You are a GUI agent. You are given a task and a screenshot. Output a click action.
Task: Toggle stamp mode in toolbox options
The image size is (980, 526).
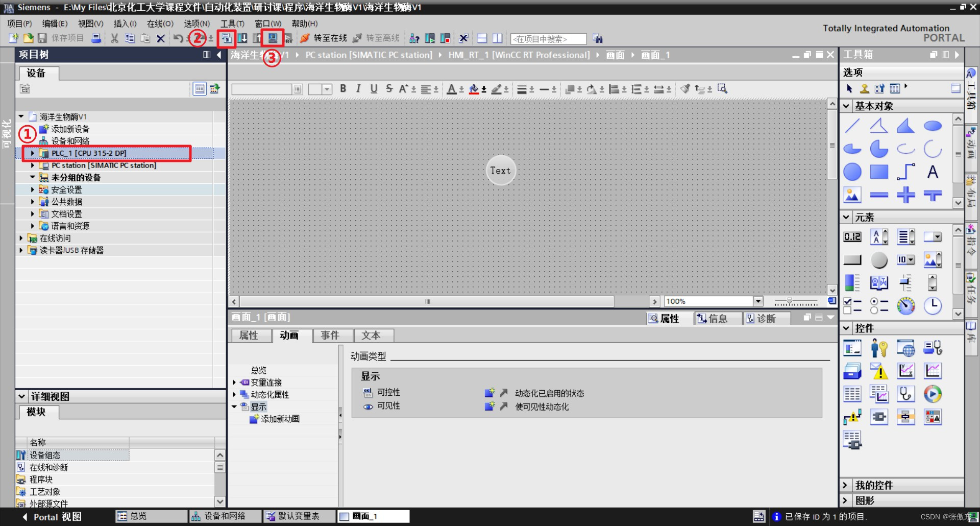click(x=864, y=89)
